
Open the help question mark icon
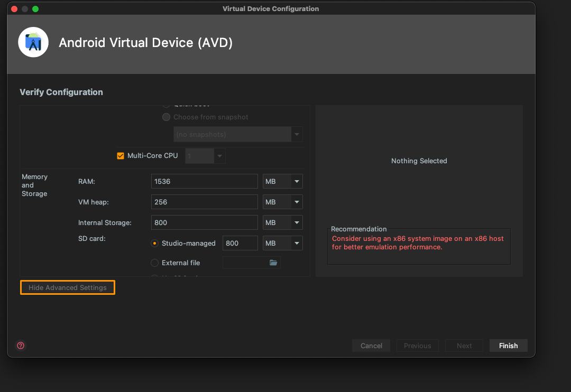[21, 346]
